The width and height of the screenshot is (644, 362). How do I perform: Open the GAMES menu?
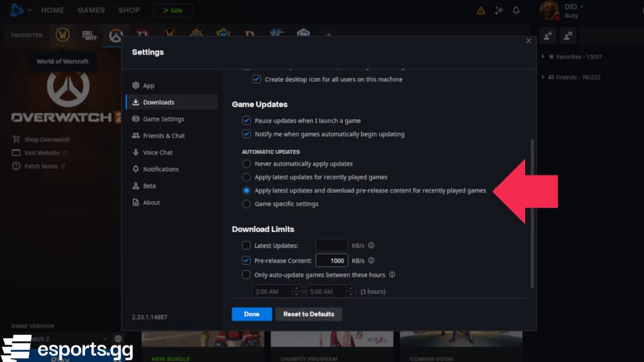(91, 9)
